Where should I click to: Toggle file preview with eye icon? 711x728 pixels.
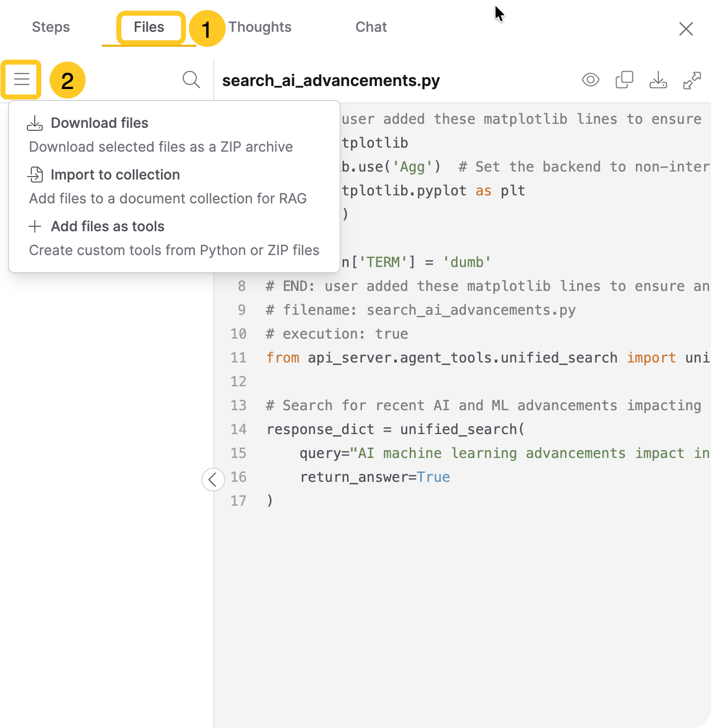coord(590,80)
